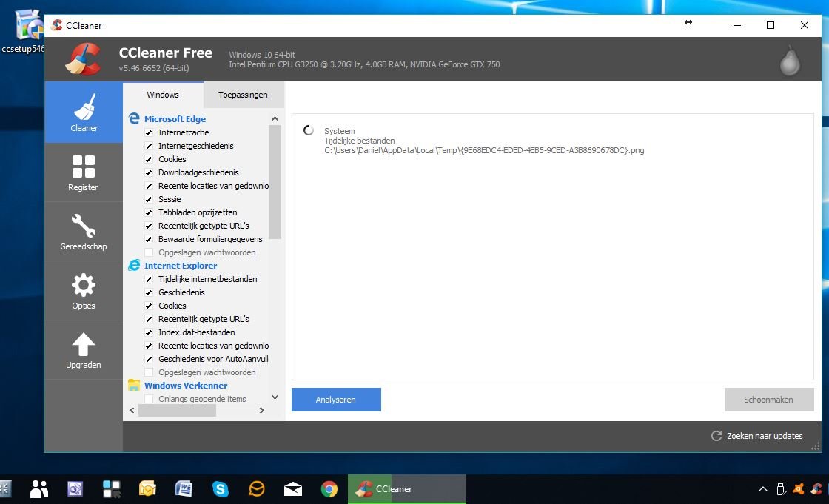This screenshot has height=504, width=829.
Task: Click the resize grip at window corner
Action: pos(816,447)
